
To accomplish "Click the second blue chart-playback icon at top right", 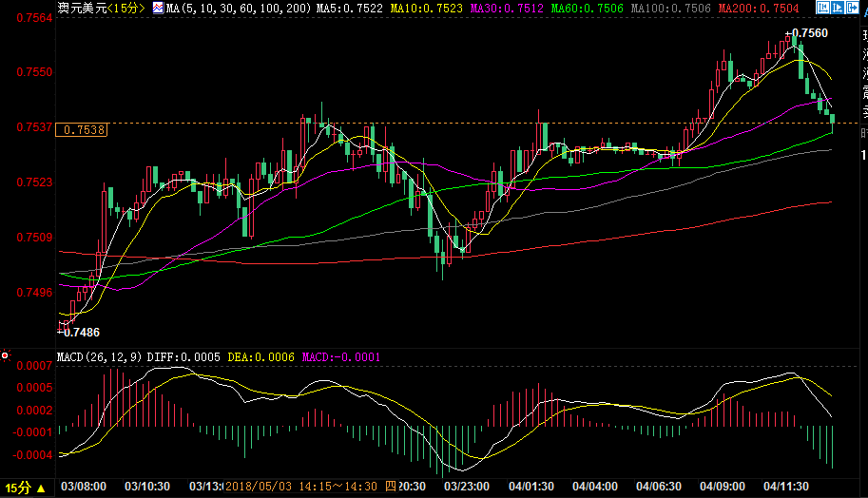I will pos(837,8).
